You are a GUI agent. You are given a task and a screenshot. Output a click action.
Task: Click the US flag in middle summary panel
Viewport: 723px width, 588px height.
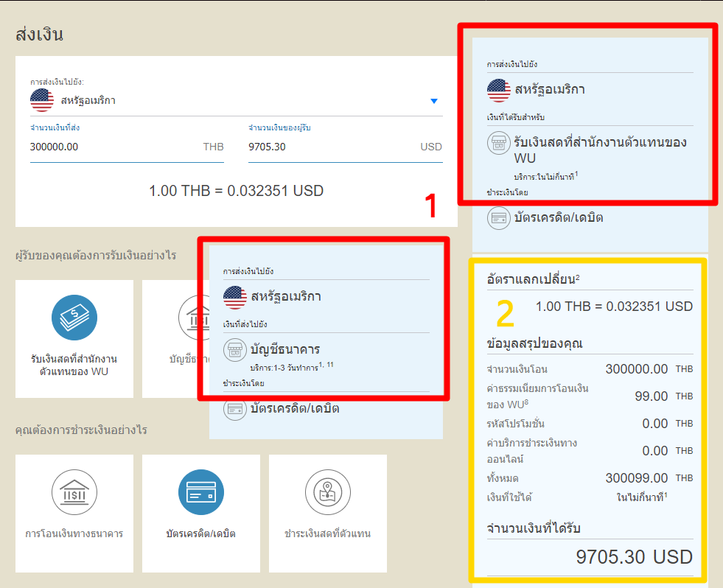235,298
